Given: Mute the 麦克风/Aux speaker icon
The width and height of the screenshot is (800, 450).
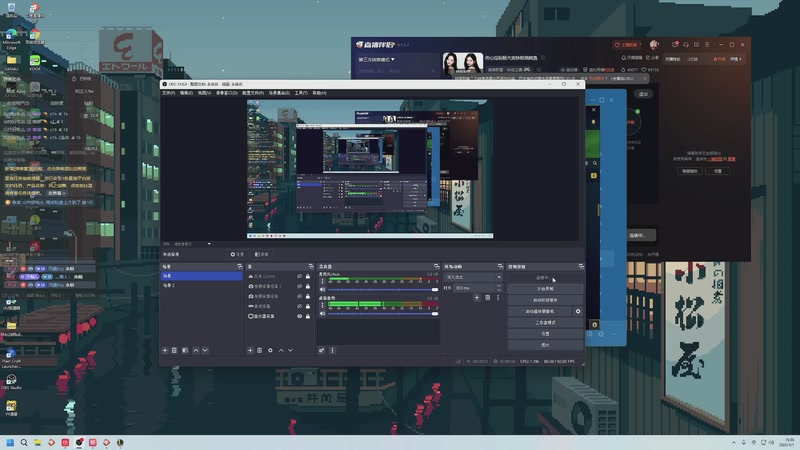Looking at the screenshot, I should tap(322, 289).
